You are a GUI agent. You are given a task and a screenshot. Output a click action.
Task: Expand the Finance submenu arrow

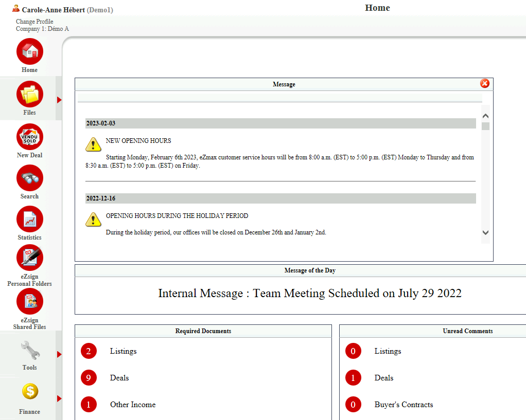(x=59, y=398)
